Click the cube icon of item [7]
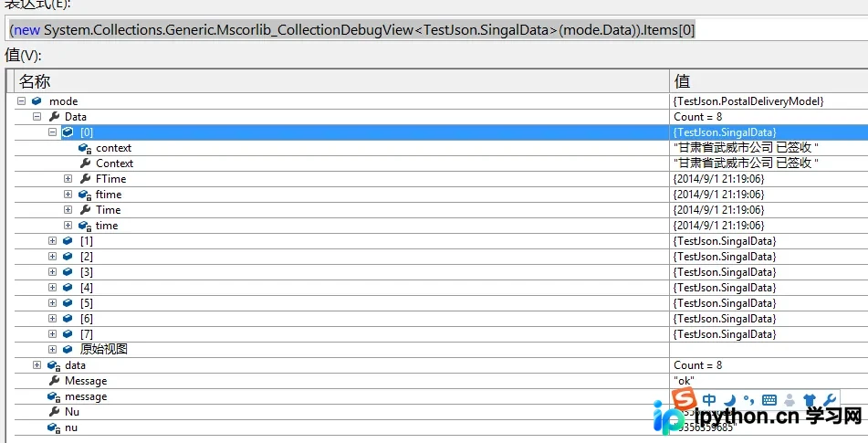Viewport: 868px width, 443px height. pos(68,333)
